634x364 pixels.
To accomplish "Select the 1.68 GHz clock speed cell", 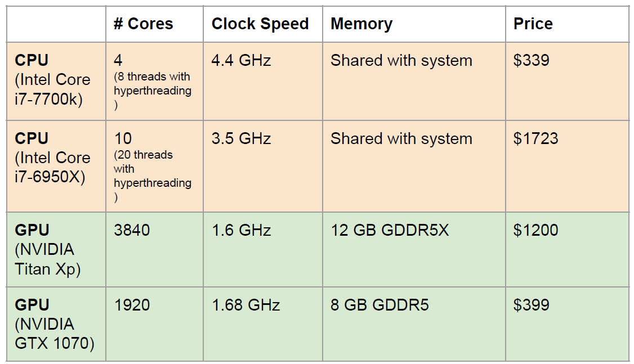I will pos(245,305).
